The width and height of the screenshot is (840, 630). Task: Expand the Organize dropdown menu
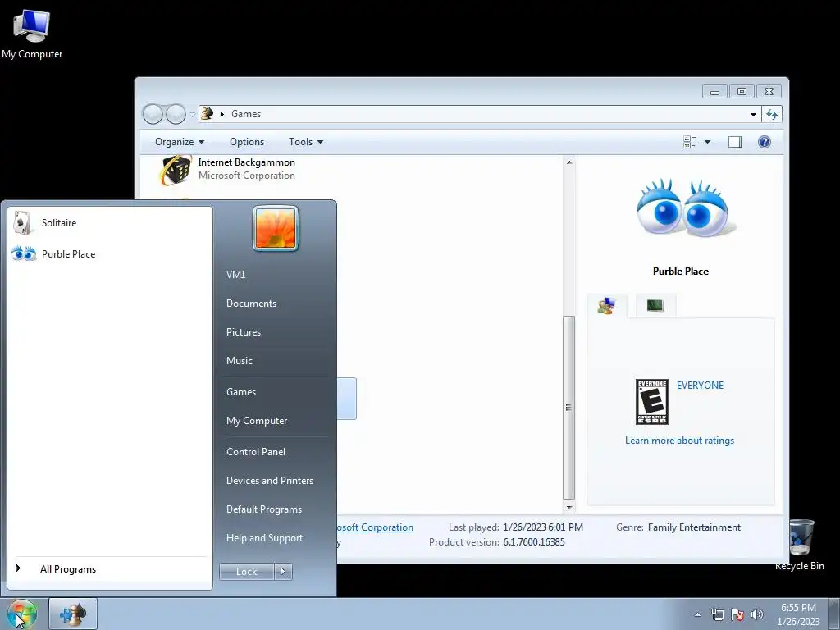pos(180,142)
